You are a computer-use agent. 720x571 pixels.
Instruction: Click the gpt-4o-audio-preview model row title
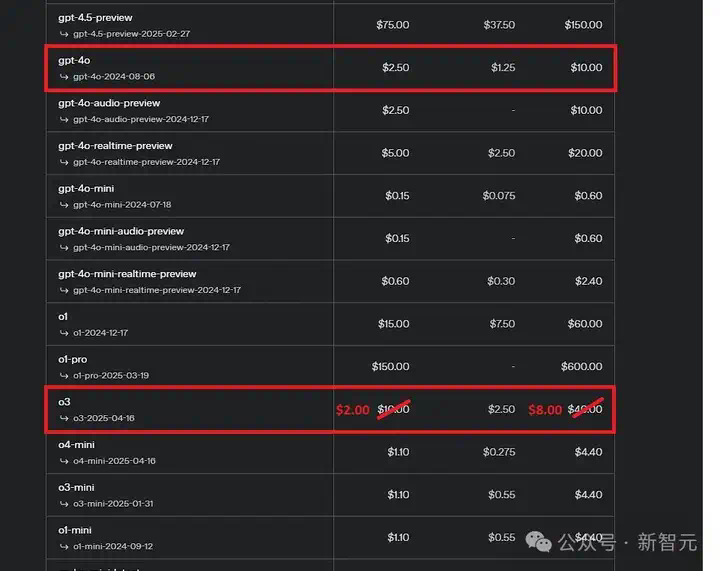[109, 103]
